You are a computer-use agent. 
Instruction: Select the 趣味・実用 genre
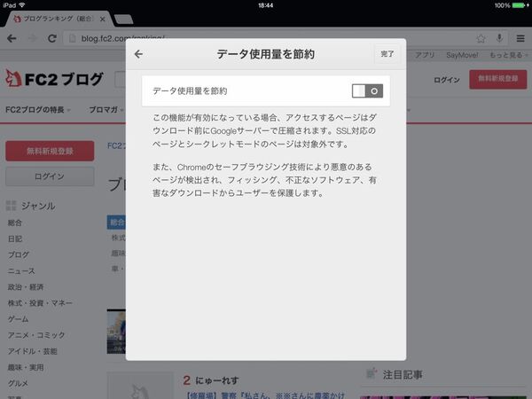tap(26, 367)
